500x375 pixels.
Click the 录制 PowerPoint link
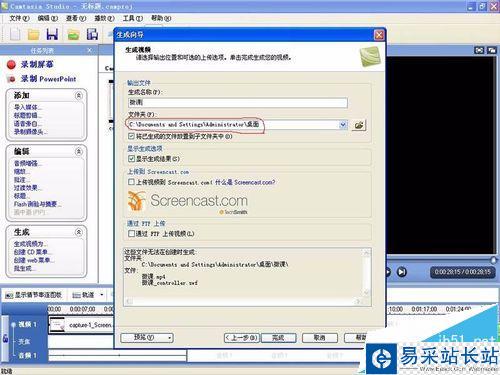[48, 79]
